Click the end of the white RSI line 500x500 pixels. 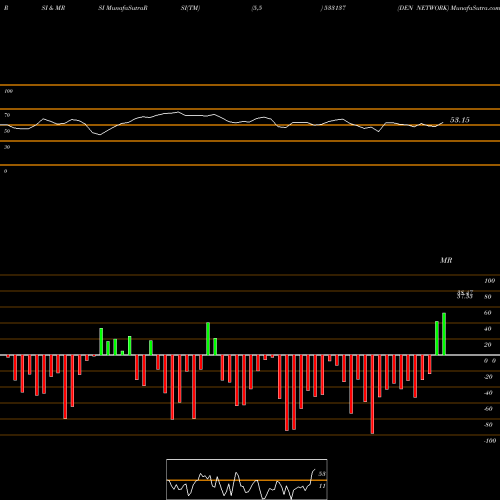point(443,122)
